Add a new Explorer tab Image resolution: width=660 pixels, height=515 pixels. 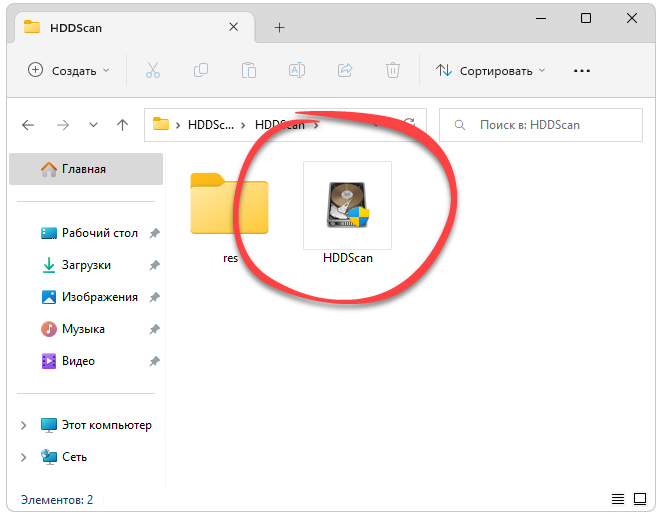[x=279, y=28]
